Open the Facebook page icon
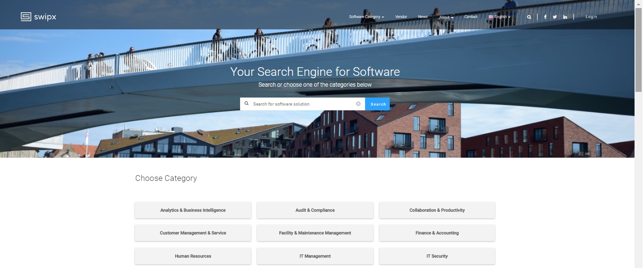The image size is (644, 268). click(545, 17)
